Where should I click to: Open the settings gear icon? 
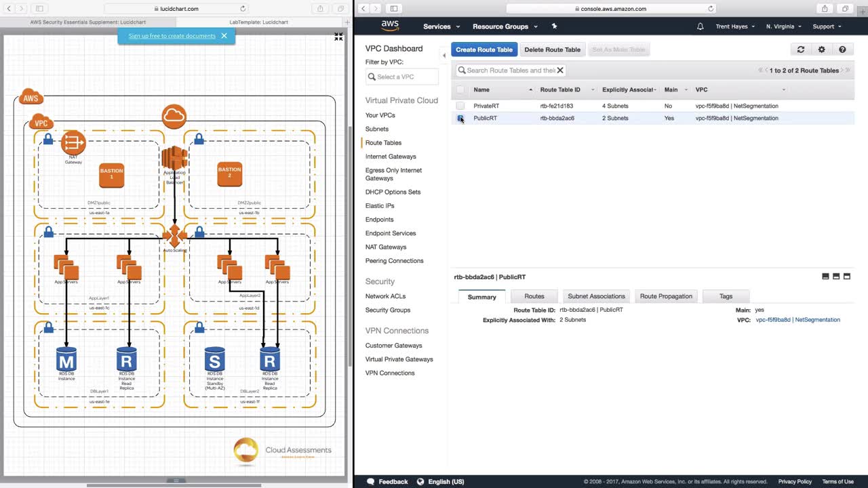tap(821, 49)
